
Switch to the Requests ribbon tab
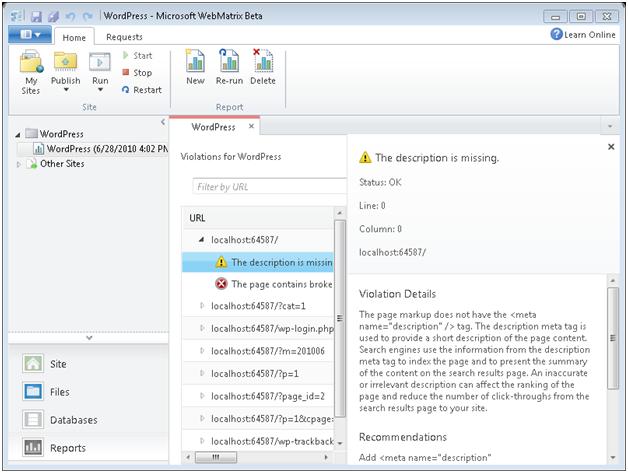tap(124, 37)
